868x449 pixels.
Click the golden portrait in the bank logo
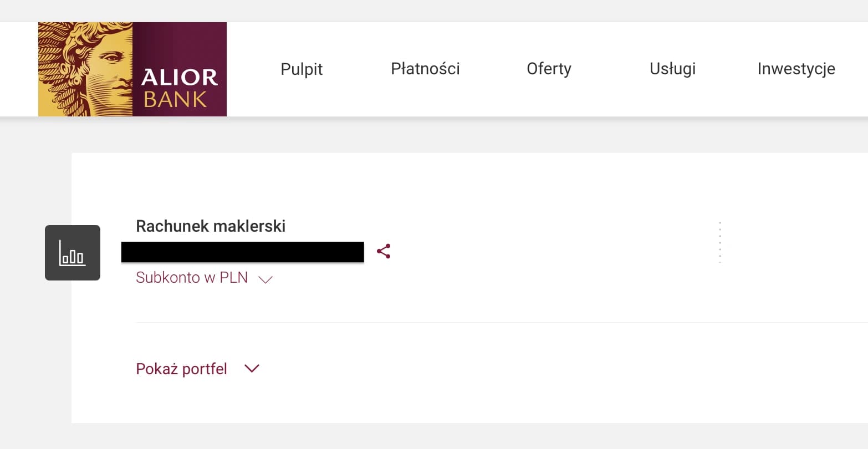(x=83, y=69)
